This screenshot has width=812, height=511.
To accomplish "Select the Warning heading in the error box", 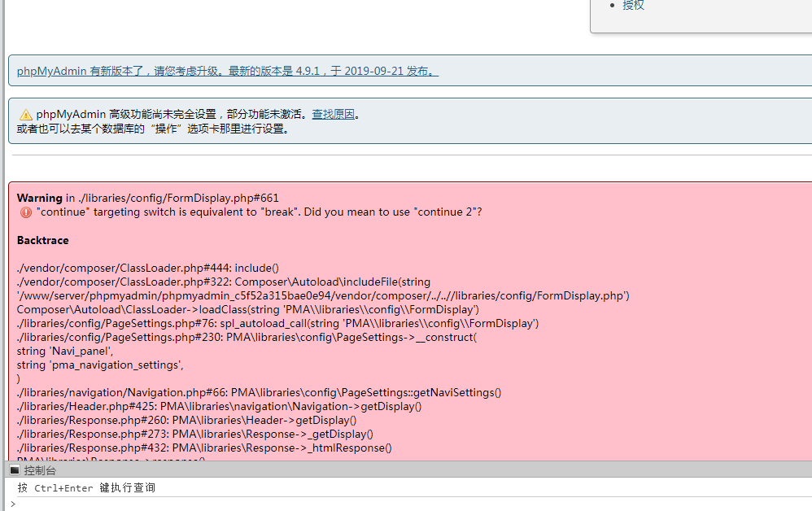I will point(39,198).
